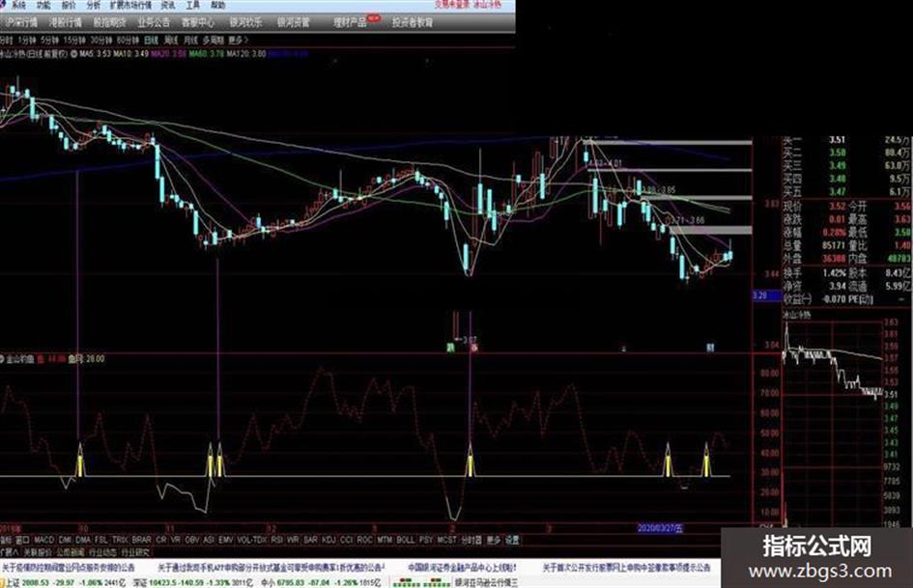Open the 功能 menu
Image resolution: width=913 pixels, height=588 pixels.
[x=43, y=5]
